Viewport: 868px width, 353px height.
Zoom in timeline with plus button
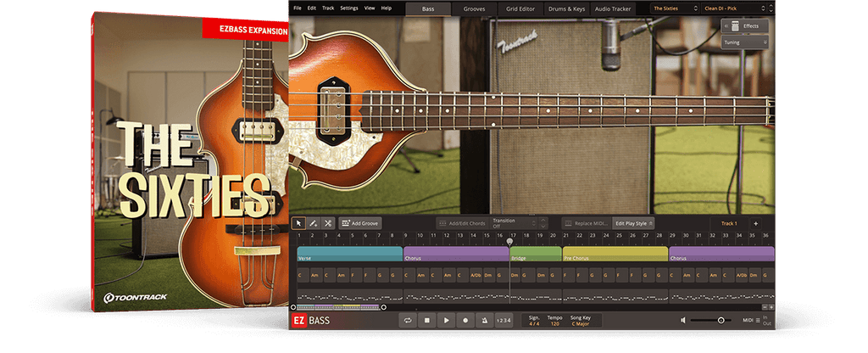point(771,307)
